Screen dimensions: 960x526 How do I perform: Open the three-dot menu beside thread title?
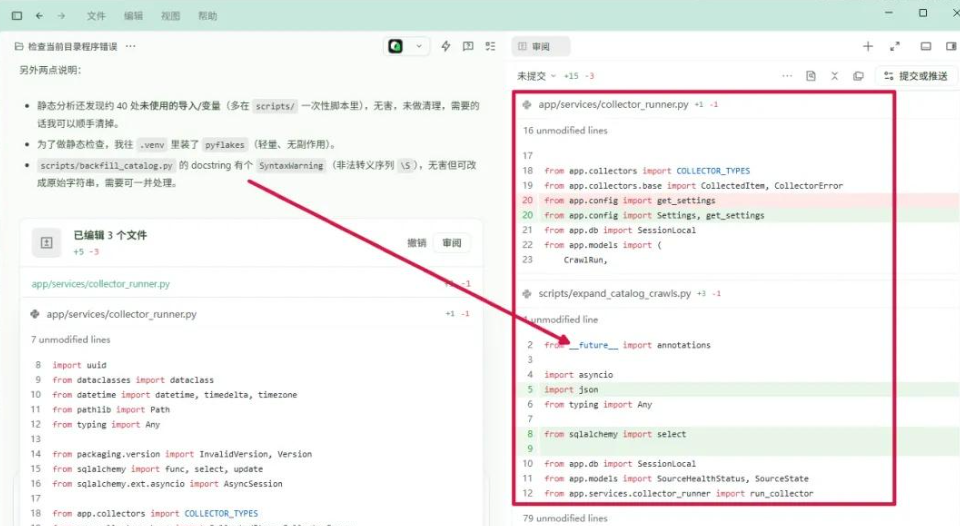point(130,47)
